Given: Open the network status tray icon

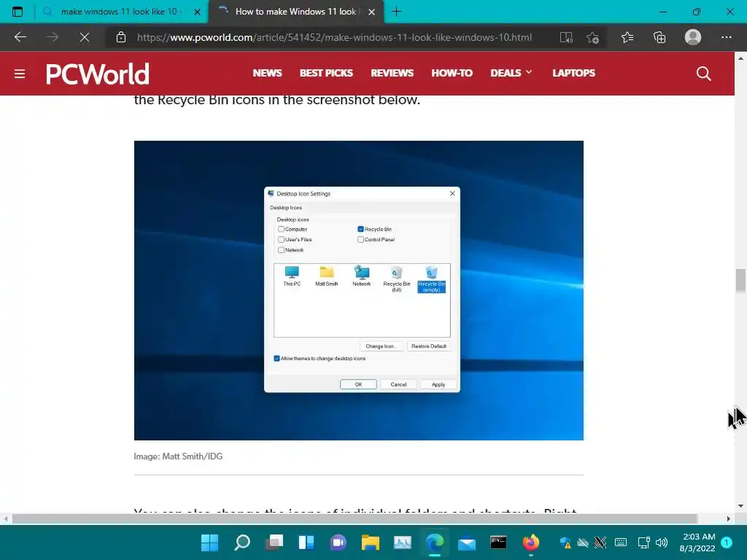Looking at the screenshot, I should 643,542.
